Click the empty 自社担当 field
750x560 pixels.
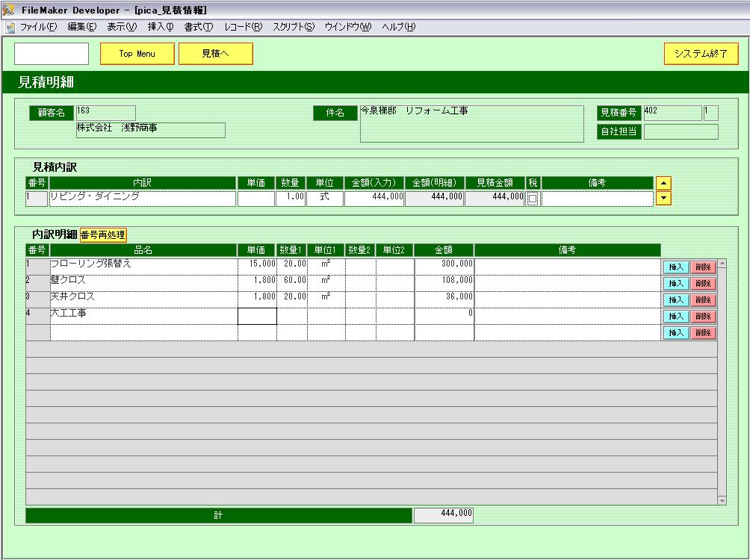(681, 131)
